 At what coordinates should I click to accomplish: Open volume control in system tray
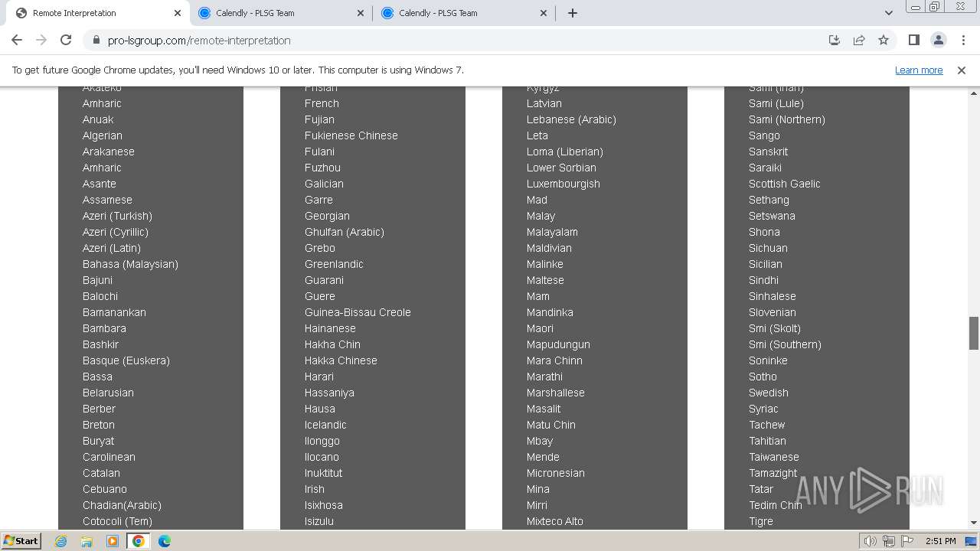tap(870, 541)
